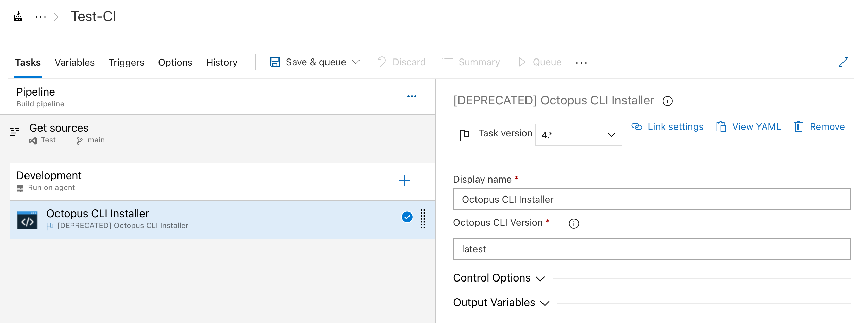Click the info icon beside Octopus CLI Version
Image resolution: width=868 pixels, height=323 pixels.
tap(574, 223)
